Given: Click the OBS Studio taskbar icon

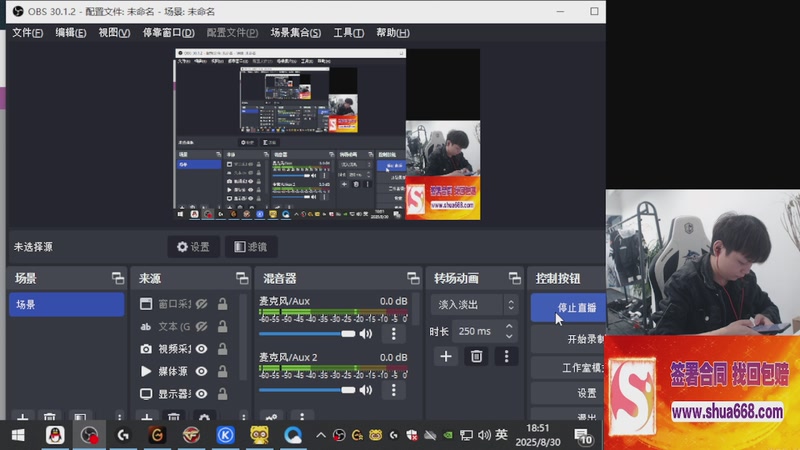Looking at the screenshot, I should click(89, 435).
